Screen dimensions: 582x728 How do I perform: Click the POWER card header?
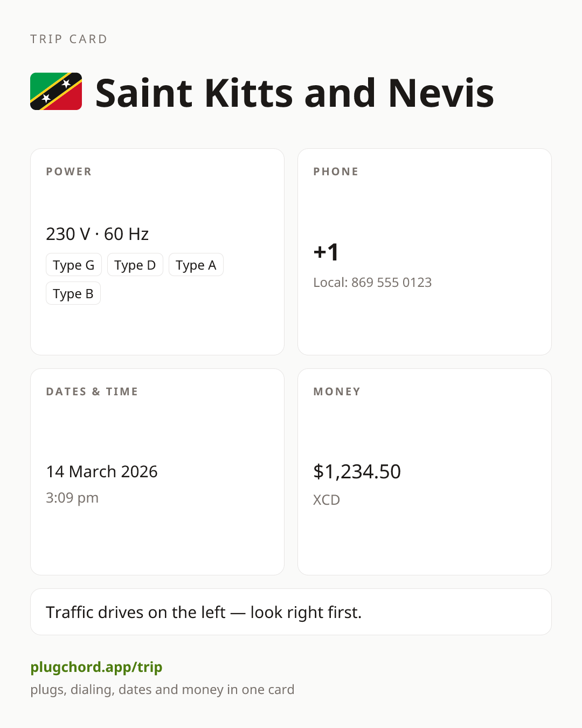pyautogui.click(x=69, y=171)
